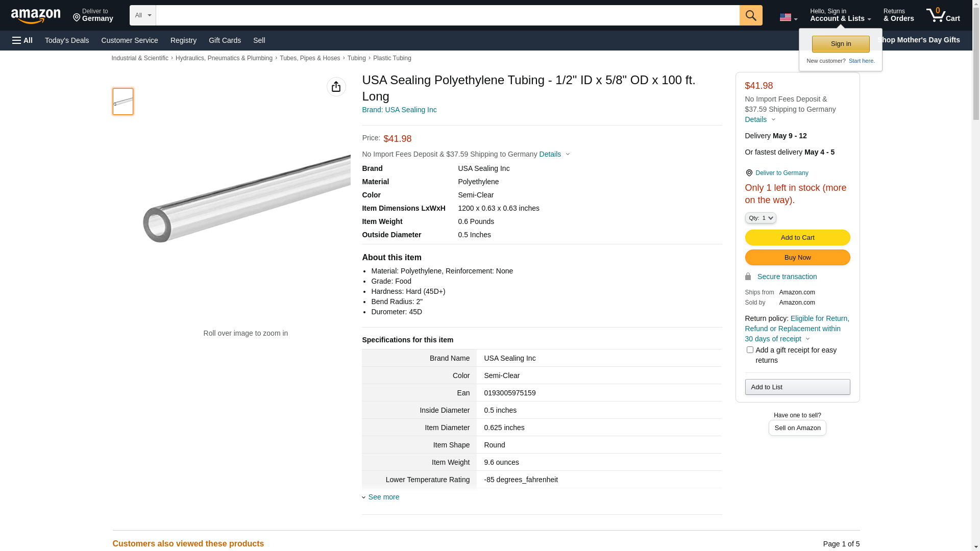Image resolution: width=980 pixels, height=551 pixels.
Task: Open the US flag language selector
Action: click(788, 17)
